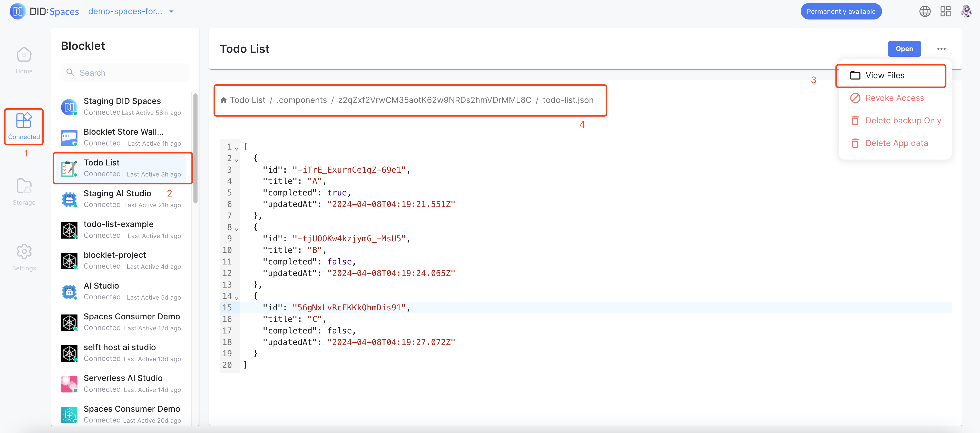This screenshot has height=433, width=980.
Task: Collapse fold arrow on line 14
Action: (x=236, y=298)
